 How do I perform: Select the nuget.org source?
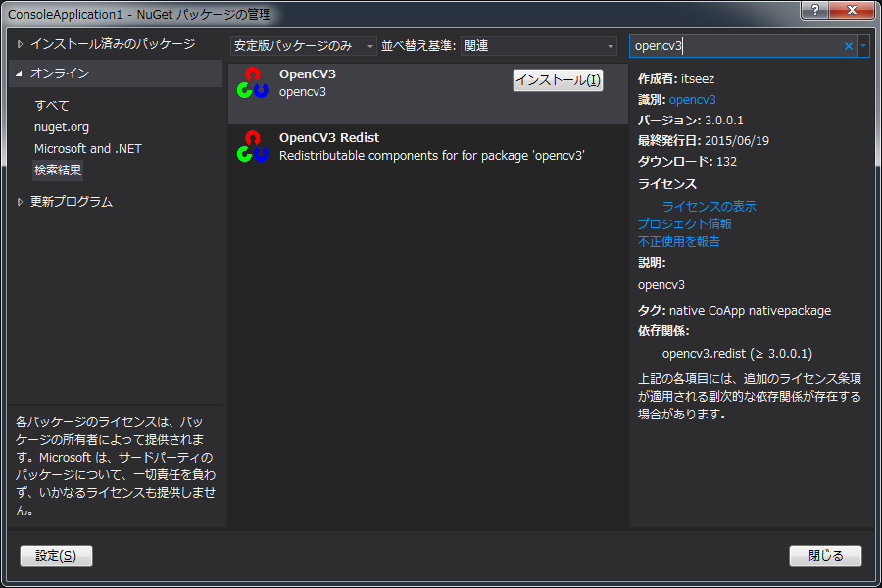[62, 127]
